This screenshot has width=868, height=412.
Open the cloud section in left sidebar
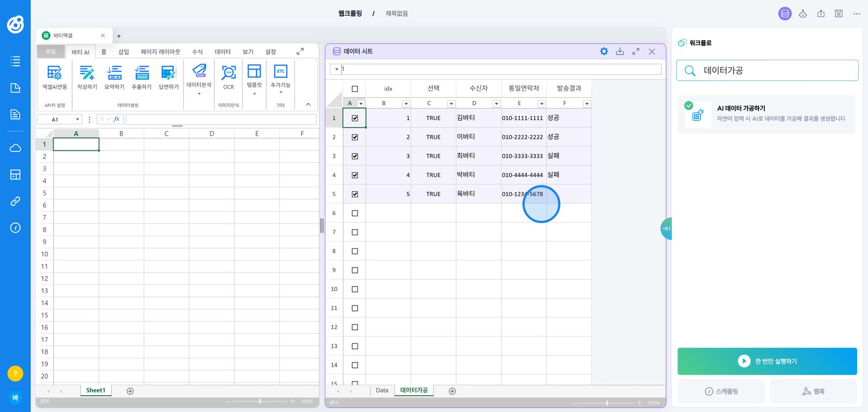(15, 148)
